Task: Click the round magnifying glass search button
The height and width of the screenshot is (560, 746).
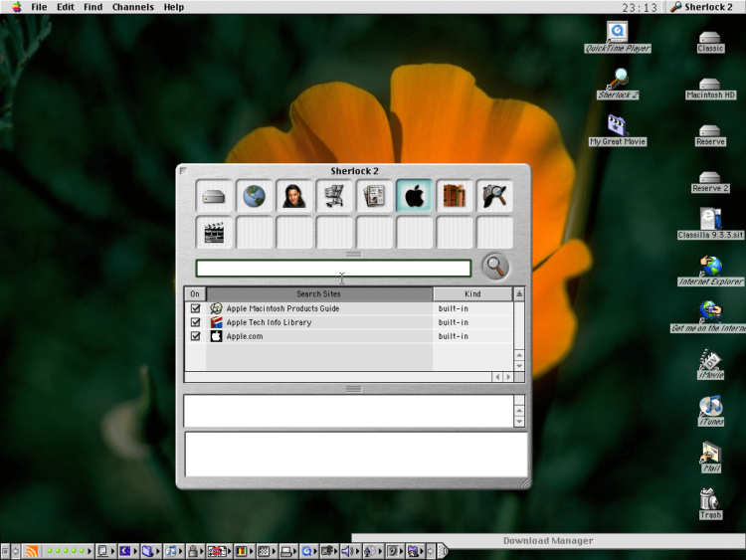Action: pos(495,267)
